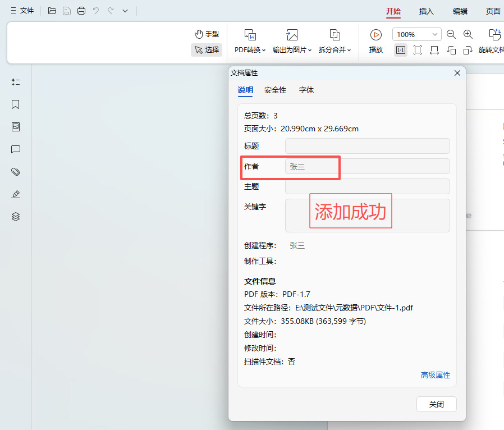This screenshot has height=430, width=504.
Task: Click the 旋转文档 rotate document button
Action: click(492, 41)
